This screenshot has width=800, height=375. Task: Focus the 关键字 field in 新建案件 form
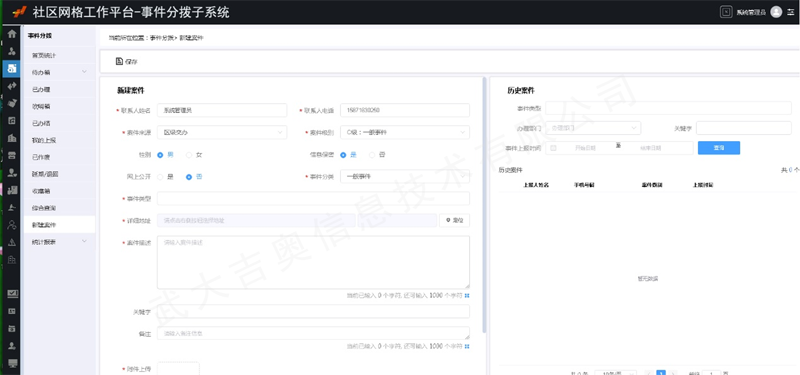(313, 311)
